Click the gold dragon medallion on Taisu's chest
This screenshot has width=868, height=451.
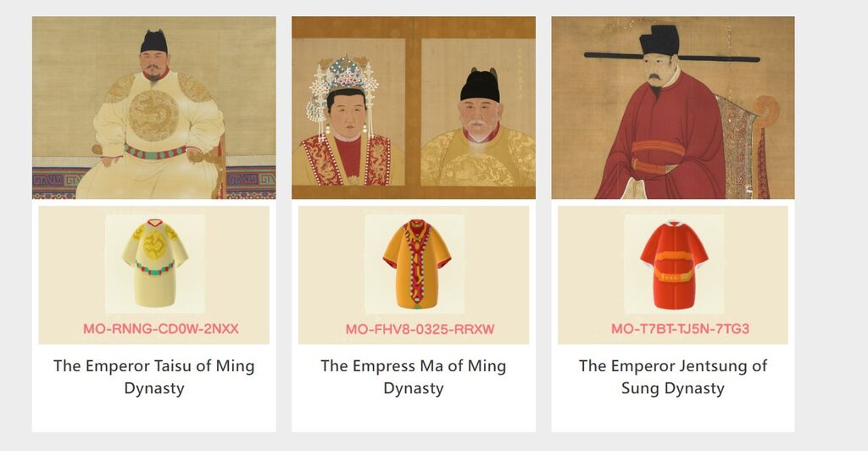click(x=153, y=115)
